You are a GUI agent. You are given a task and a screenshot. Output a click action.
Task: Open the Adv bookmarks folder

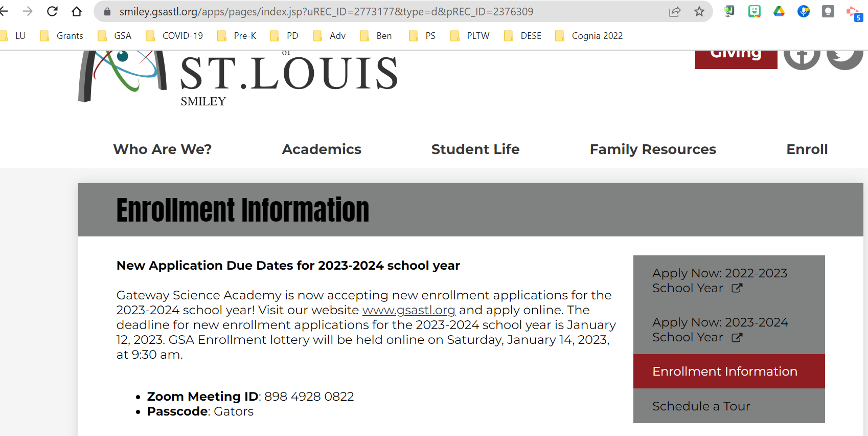(329, 36)
